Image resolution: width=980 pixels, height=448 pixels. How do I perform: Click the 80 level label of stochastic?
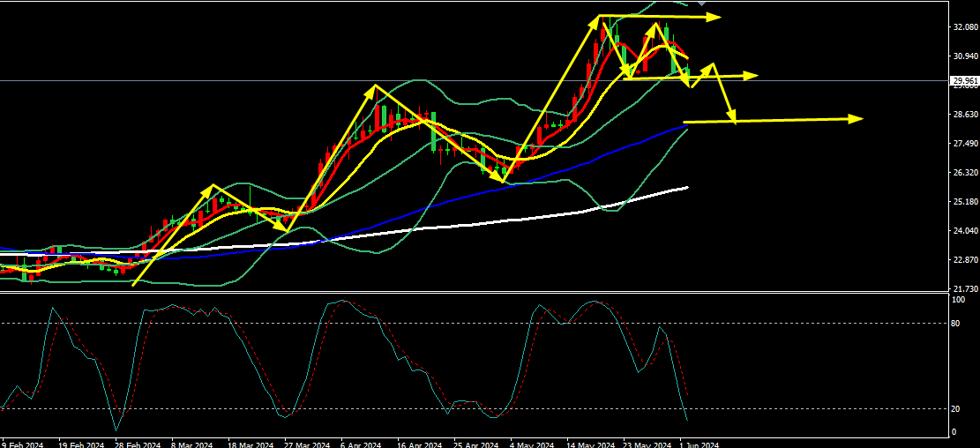(x=955, y=324)
